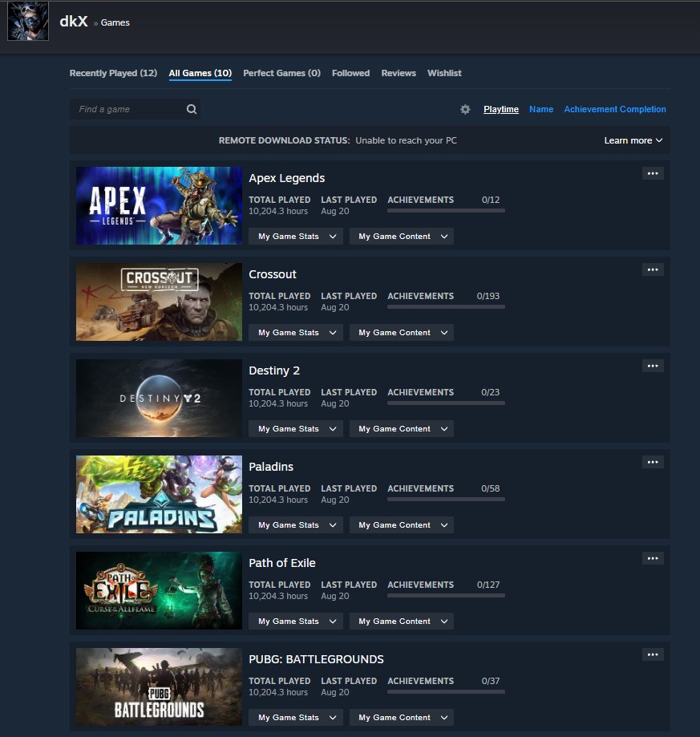Image resolution: width=700 pixels, height=737 pixels.
Task: Go to the Wishlist tab
Action: (444, 73)
